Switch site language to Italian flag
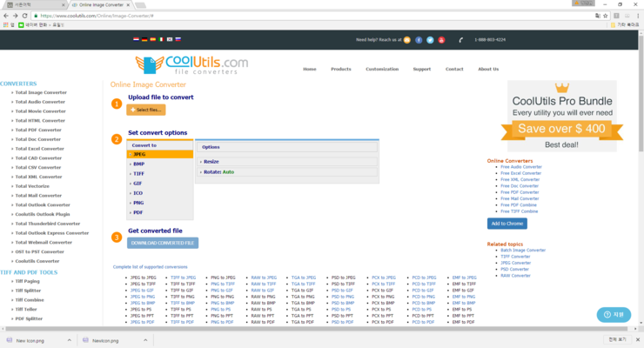The height and width of the screenshot is (348, 644). (x=161, y=39)
